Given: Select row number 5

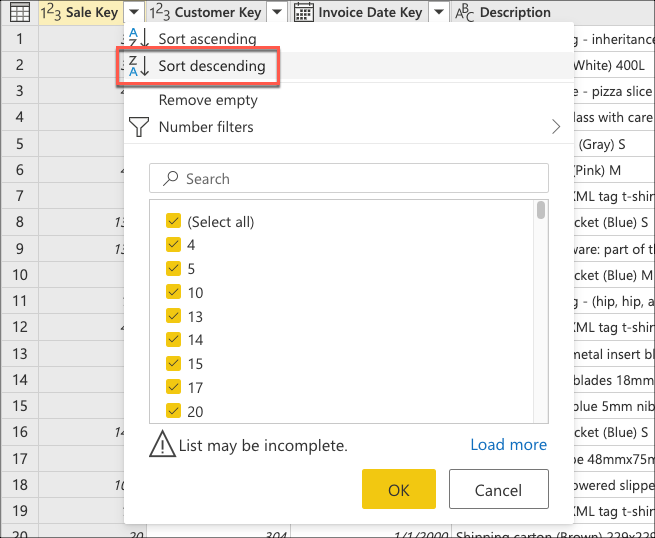Looking at the screenshot, I should 20,144.
